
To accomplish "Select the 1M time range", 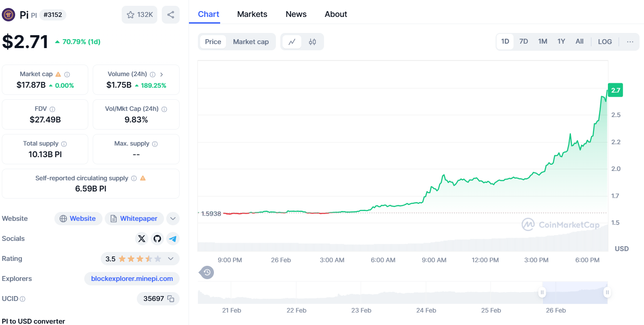I will tap(542, 42).
